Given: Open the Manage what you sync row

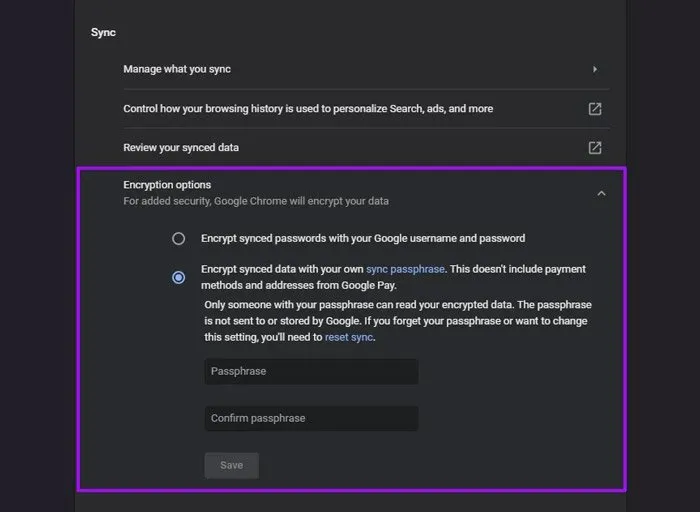Looking at the screenshot, I should click(x=177, y=69).
